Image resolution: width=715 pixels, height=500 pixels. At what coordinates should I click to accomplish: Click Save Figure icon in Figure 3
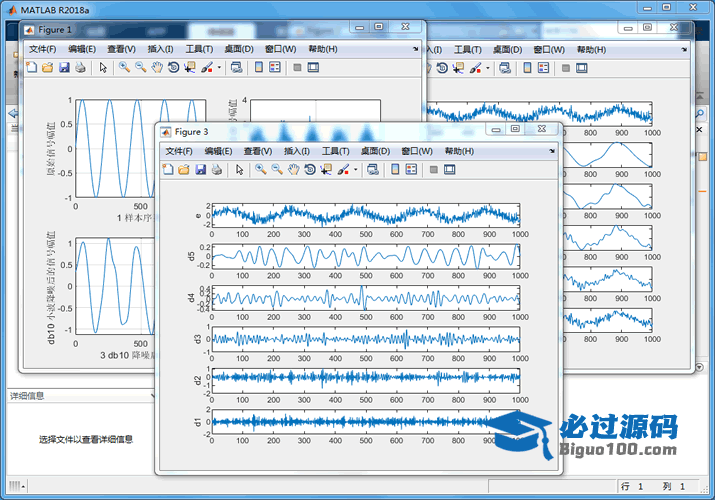tap(201, 170)
